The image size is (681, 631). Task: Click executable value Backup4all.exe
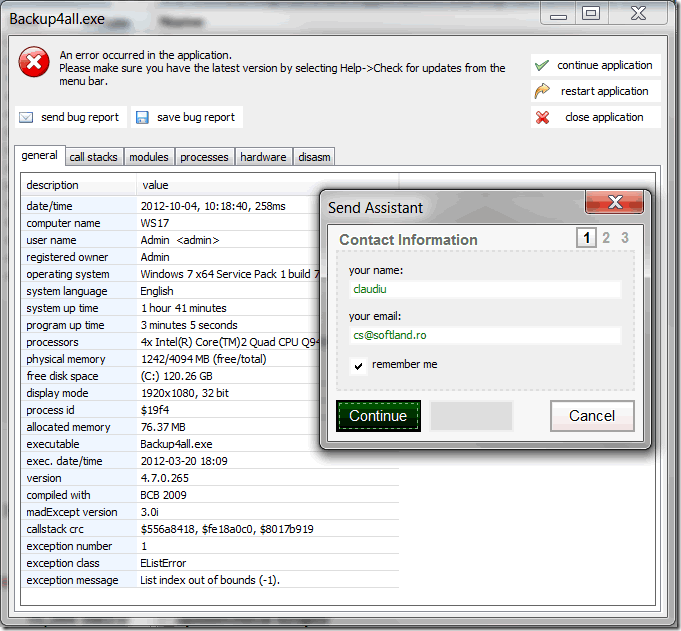pos(176,444)
